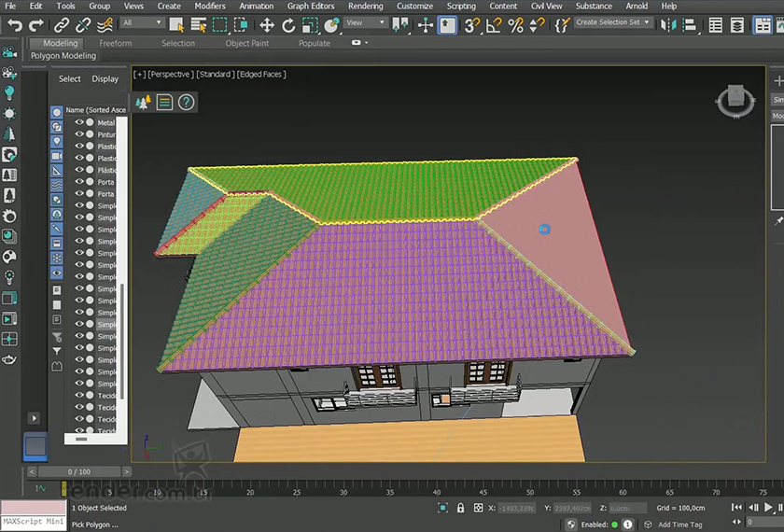
Task: Toggle visibility of the Porta object
Action: [79, 182]
